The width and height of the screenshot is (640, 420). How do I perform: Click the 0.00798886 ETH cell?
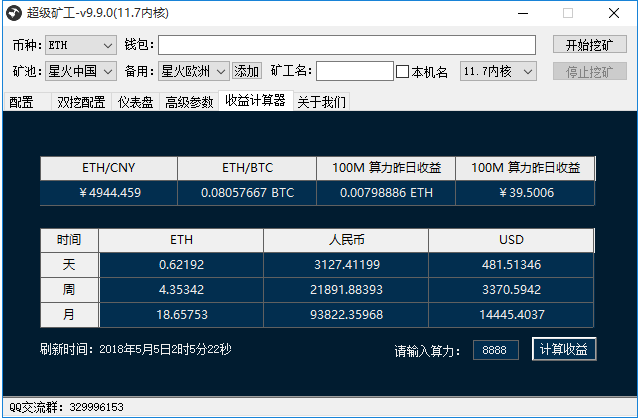pos(386,193)
